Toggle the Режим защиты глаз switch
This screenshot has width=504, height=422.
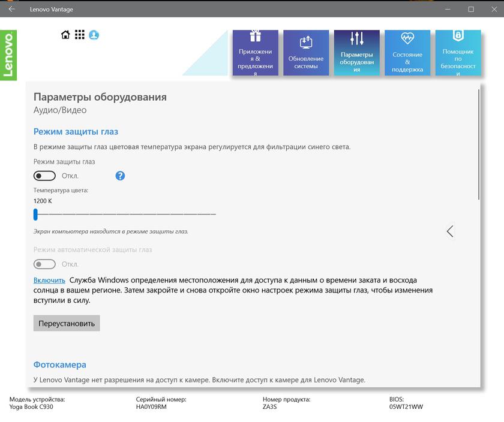click(x=44, y=176)
